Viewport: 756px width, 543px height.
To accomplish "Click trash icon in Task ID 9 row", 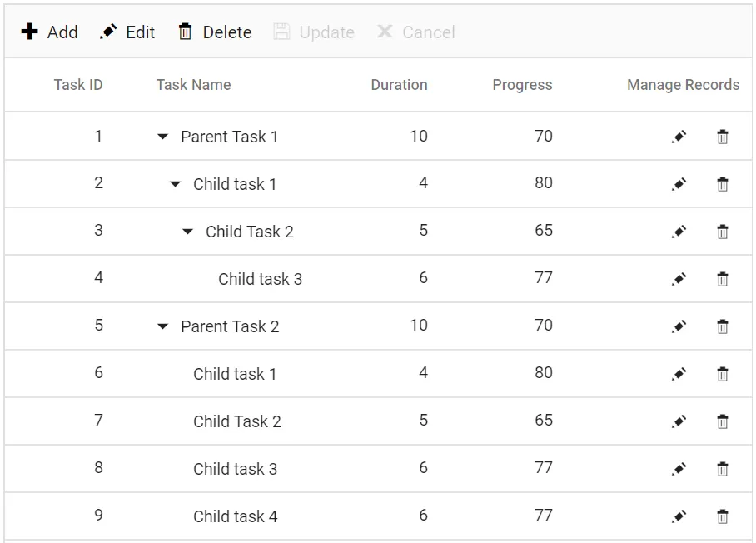I will (x=722, y=516).
